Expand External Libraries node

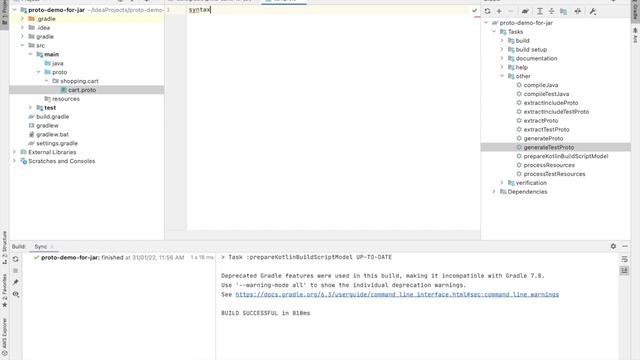[x=14, y=152]
